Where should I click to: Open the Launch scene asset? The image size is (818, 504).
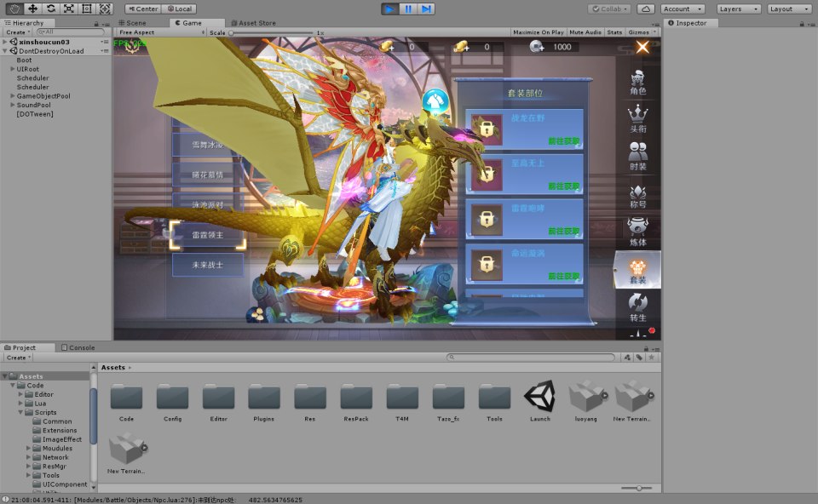(540, 401)
